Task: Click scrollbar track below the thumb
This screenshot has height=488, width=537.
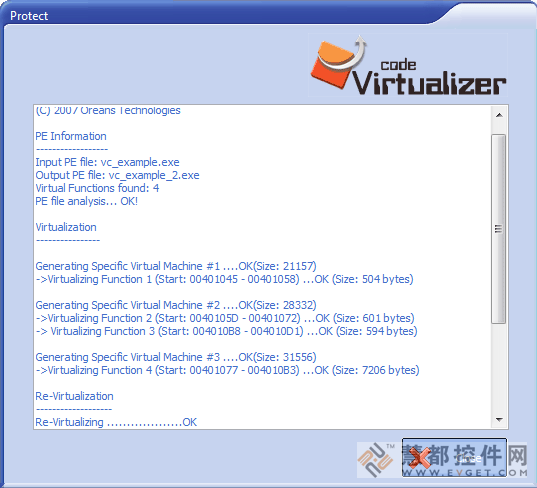Action: [x=499, y=367]
